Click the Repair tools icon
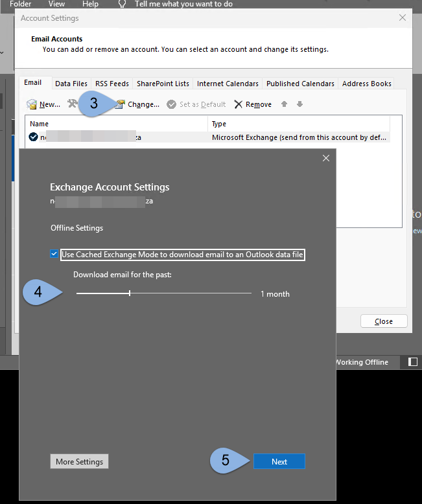Image resolution: width=422 pixels, height=504 pixels. coord(73,104)
